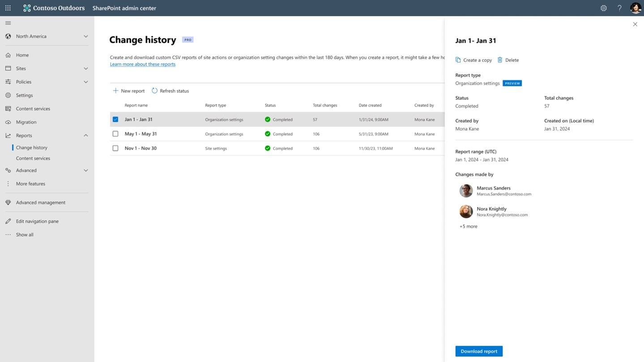Click the help question mark icon

click(619, 8)
